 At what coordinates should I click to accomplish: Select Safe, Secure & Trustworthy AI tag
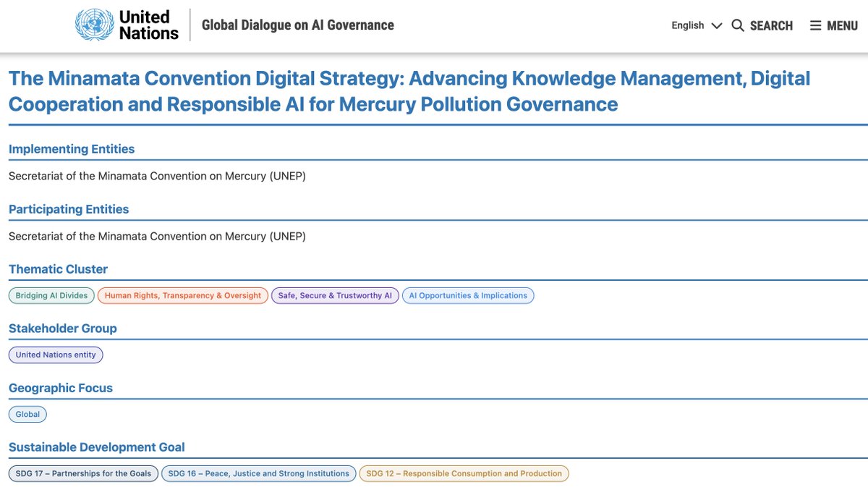[335, 295]
